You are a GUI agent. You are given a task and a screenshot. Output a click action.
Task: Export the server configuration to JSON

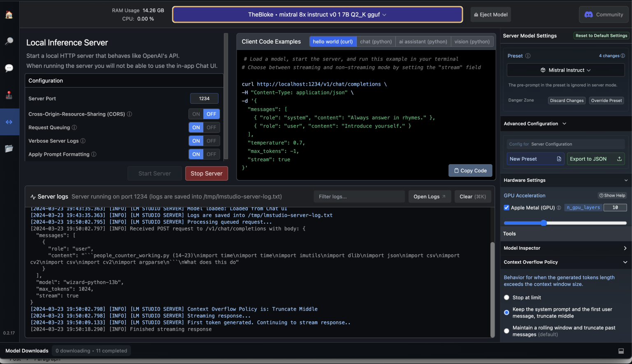click(x=596, y=159)
